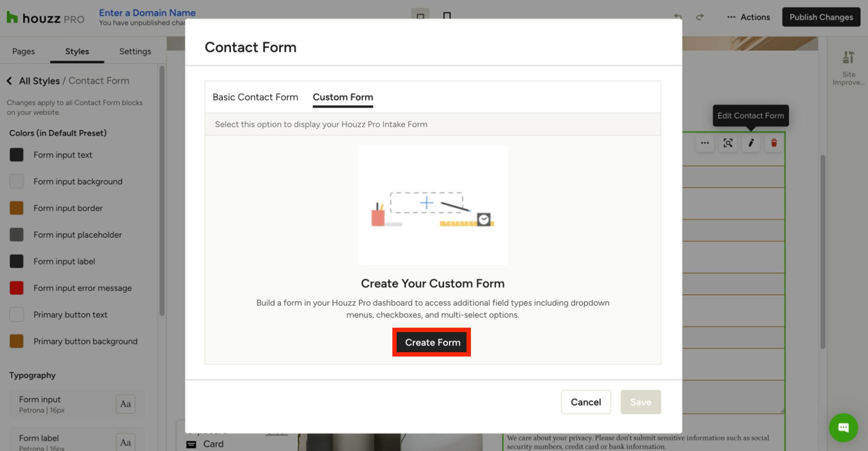868x451 pixels.
Task: Click the Edit Contact Form pencil icon
Action: click(x=751, y=143)
